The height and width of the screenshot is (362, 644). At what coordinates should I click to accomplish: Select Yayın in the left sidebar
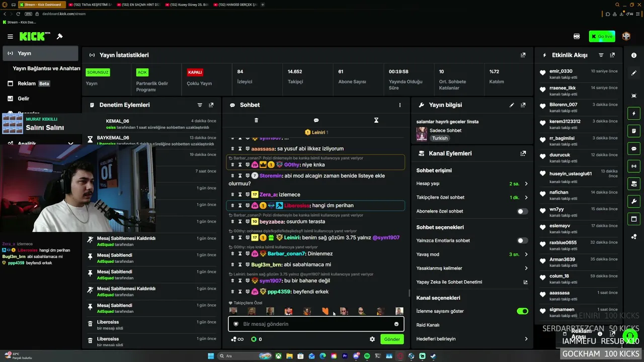click(x=40, y=53)
